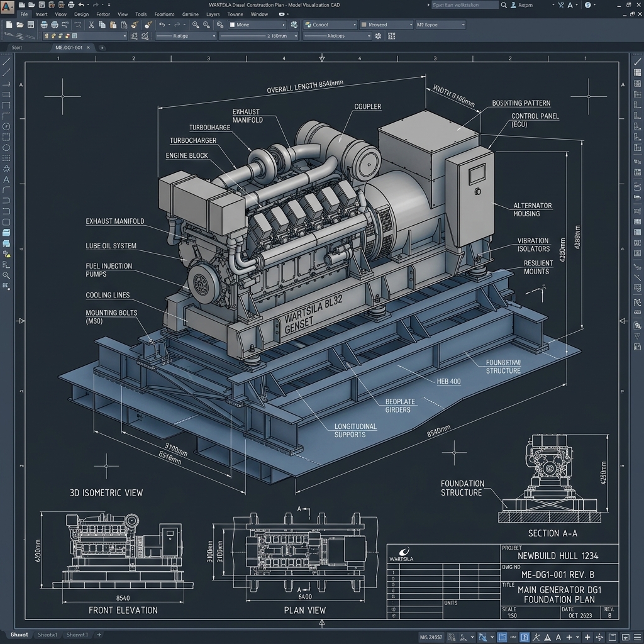Open the Tools menu
Screen dimensions: 644x644
[x=141, y=14]
